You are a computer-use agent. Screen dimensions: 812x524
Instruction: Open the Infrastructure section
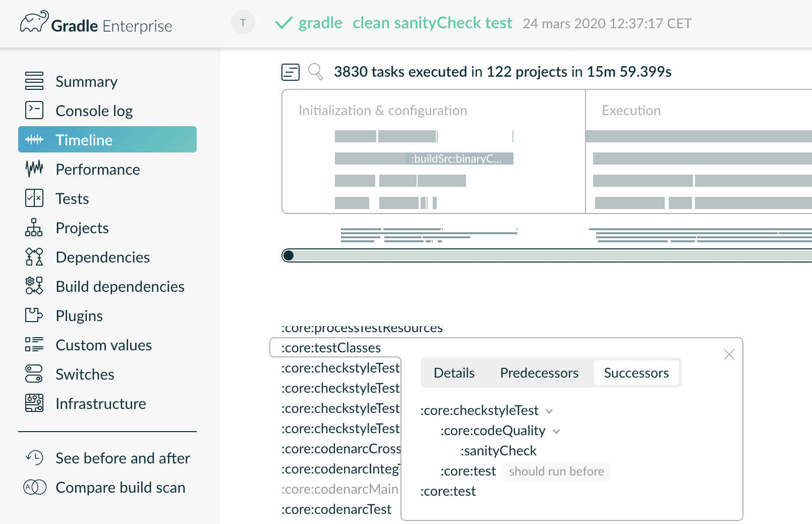coord(101,403)
